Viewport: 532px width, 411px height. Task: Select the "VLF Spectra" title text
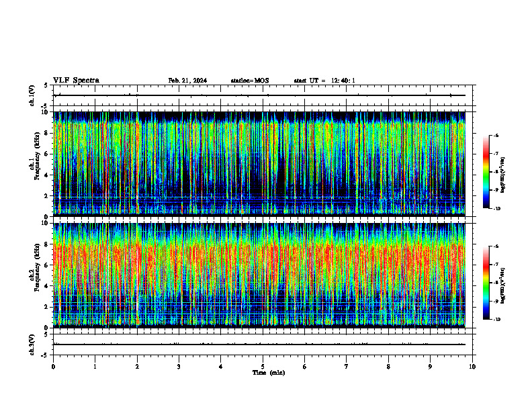(x=76, y=81)
